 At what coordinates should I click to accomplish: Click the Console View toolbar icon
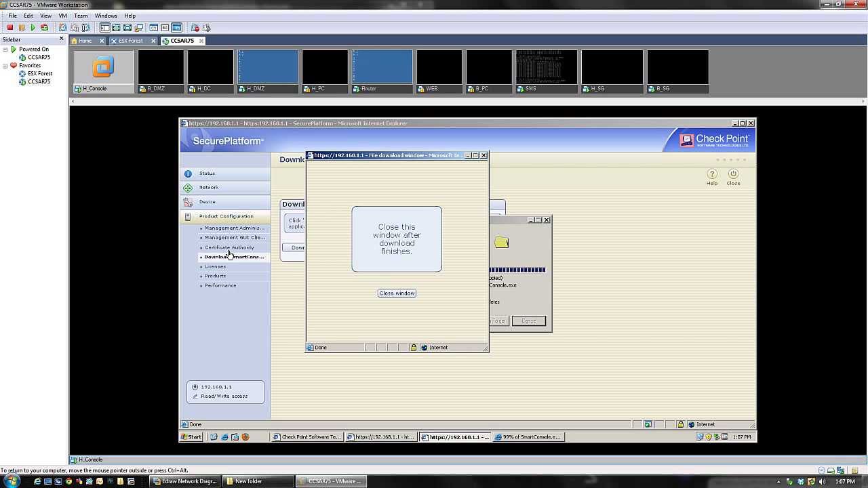(x=176, y=28)
